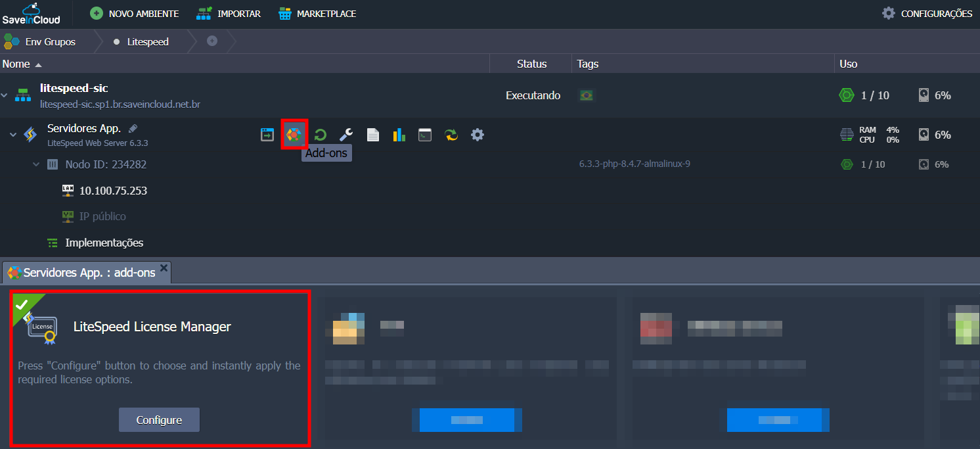Image resolution: width=980 pixels, height=449 pixels.
Task: Click the LiteSpeed License Manager title
Action: tap(152, 327)
